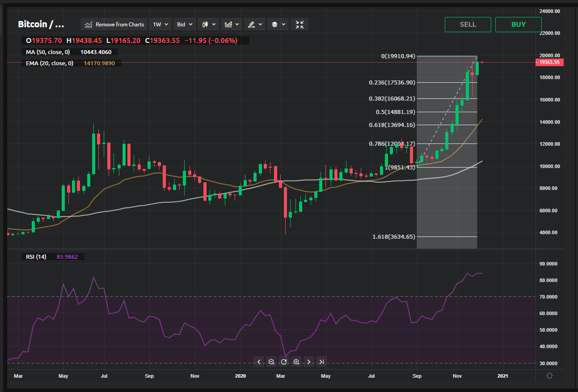The image size is (578, 392).
Task: Click the change value −11.95 (−0.06%)
Action: click(211, 41)
